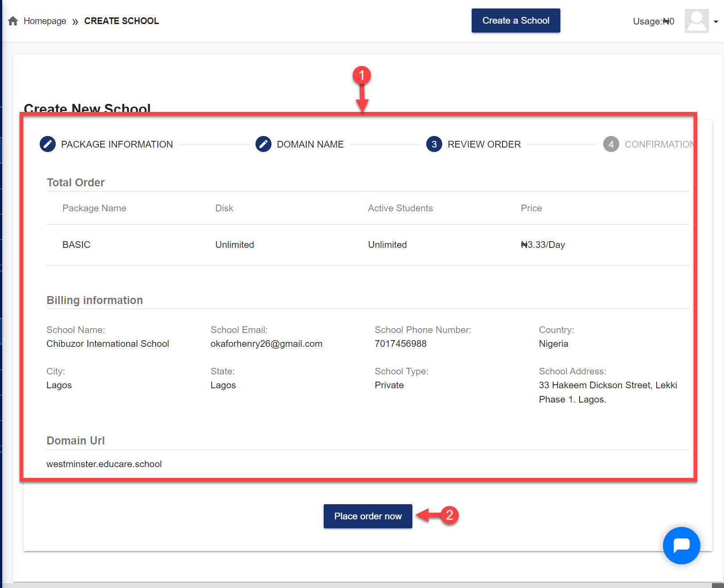This screenshot has height=588, width=724.
Task: Click the Unlimited value under Disk
Action: click(x=234, y=245)
